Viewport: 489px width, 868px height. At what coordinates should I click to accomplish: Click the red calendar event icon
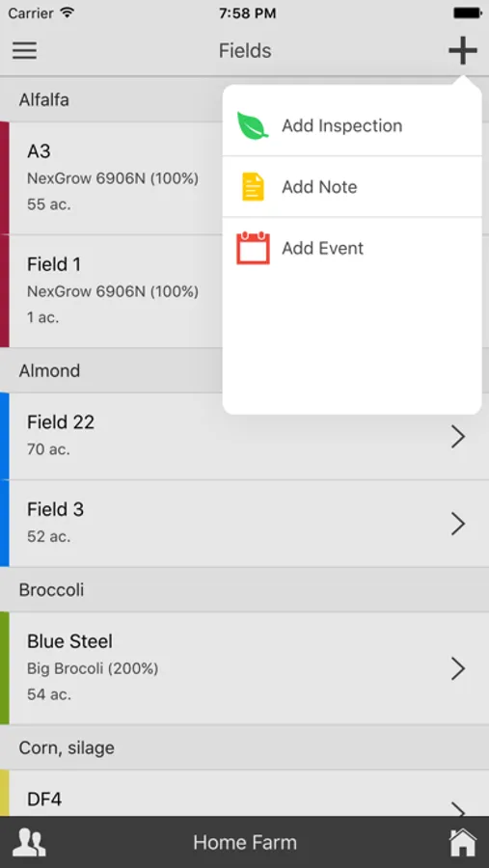pos(253,248)
